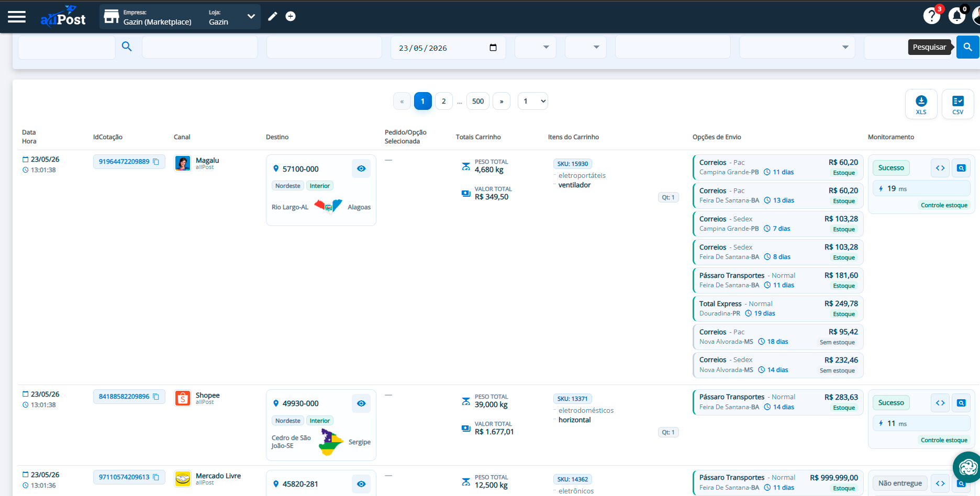Click the first empty filter input field

pos(66,47)
